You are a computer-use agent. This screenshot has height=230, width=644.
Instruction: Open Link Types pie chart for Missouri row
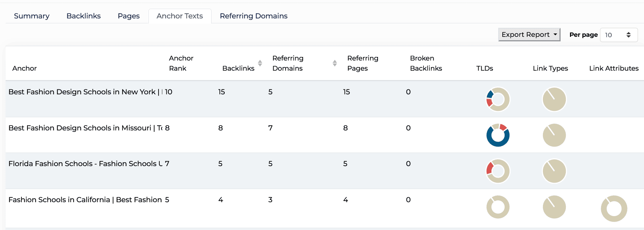(554, 135)
